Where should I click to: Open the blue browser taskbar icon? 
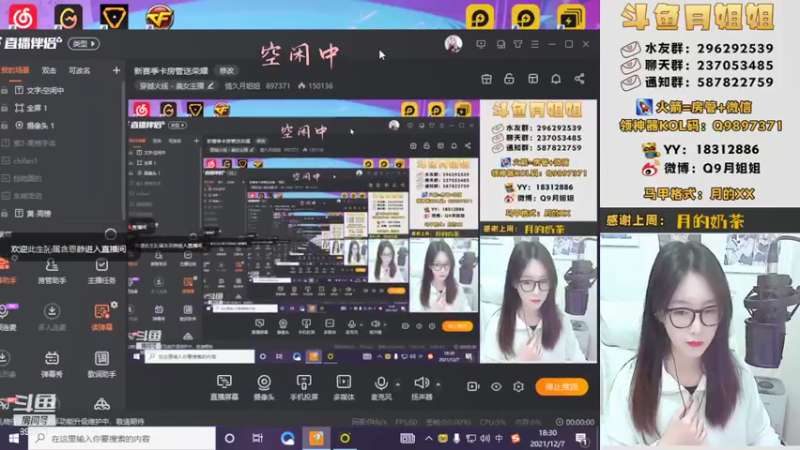pyautogui.click(x=287, y=438)
